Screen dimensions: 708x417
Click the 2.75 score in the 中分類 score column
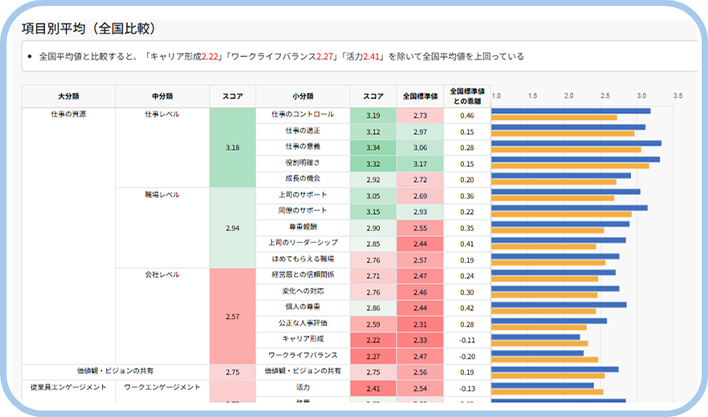(x=233, y=372)
